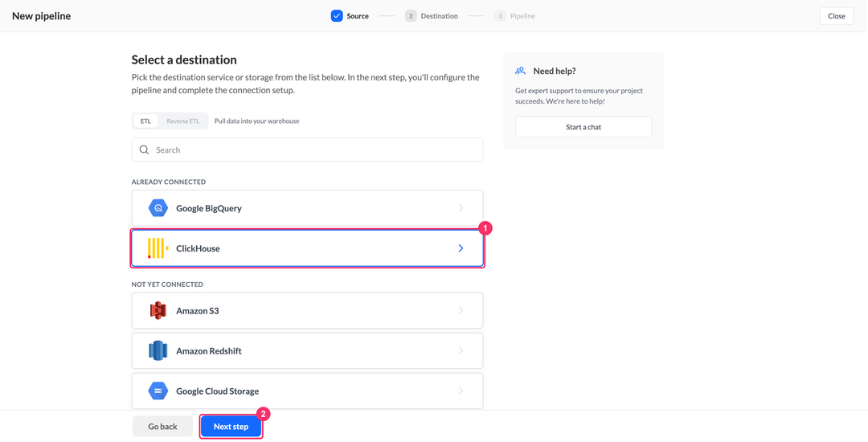Click Pull data into your warehouse text
The width and height of the screenshot is (868, 442).
point(257,121)
